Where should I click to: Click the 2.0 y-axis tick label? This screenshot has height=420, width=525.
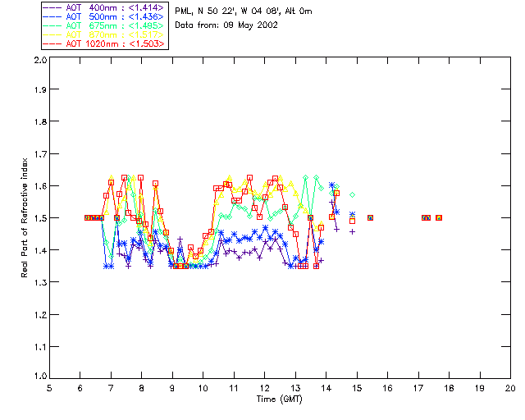point(40,60)
